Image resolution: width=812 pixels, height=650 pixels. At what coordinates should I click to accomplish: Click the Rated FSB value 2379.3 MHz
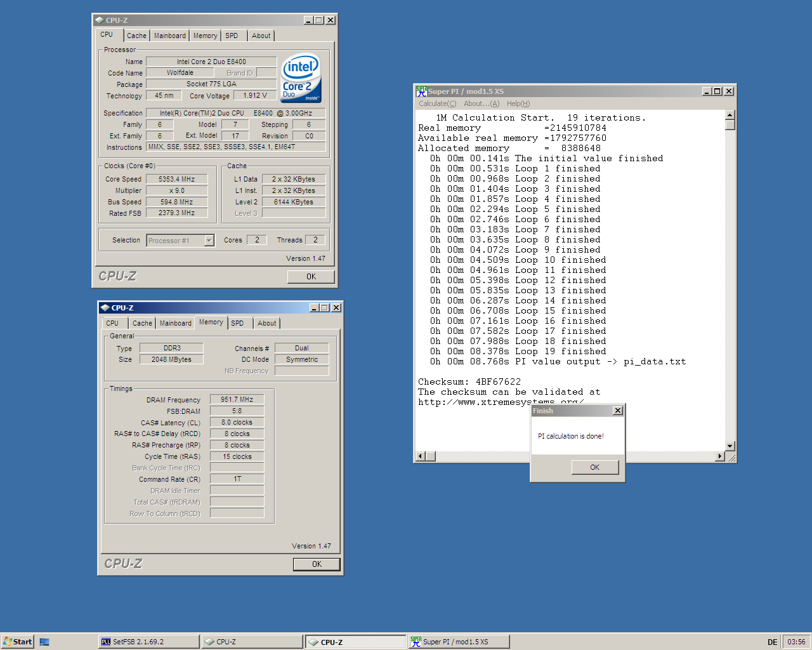(x=177, y=213)
